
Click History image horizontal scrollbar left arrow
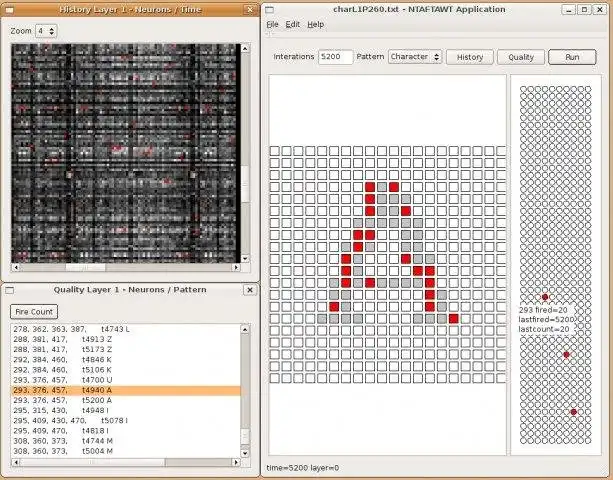click(x=16, y=267)
